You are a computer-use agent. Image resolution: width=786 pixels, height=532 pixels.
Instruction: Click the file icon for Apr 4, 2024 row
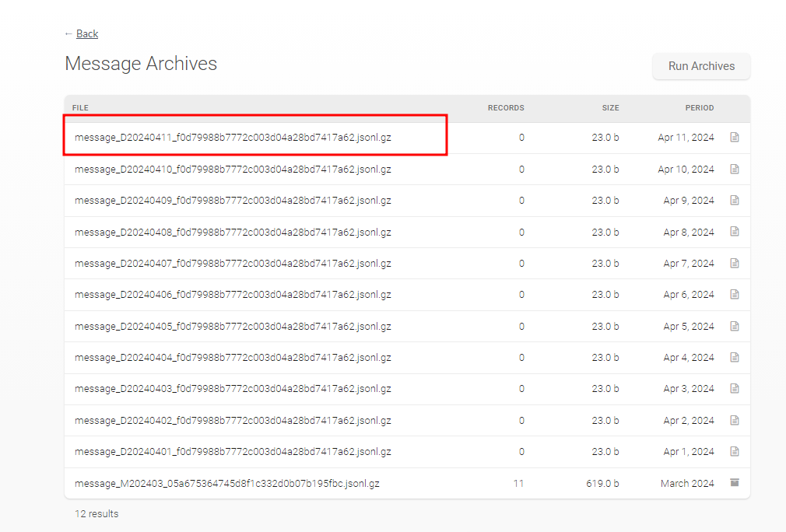pos(734,358)
